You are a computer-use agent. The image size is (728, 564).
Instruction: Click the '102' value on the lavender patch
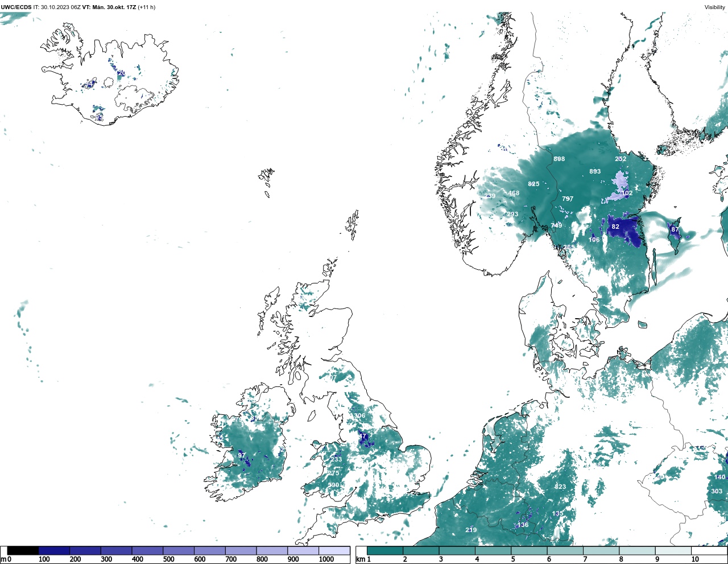pos(627,193)
